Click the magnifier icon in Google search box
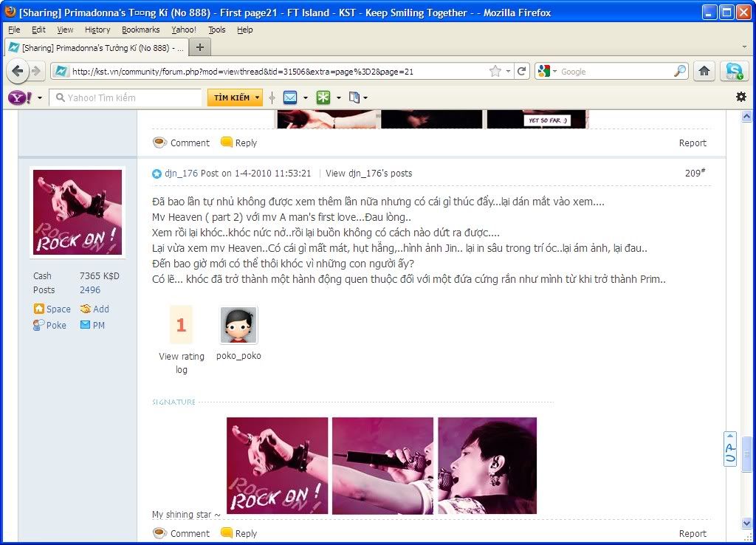The width and height of the screenshot is (756, 545). coord(680,72)
